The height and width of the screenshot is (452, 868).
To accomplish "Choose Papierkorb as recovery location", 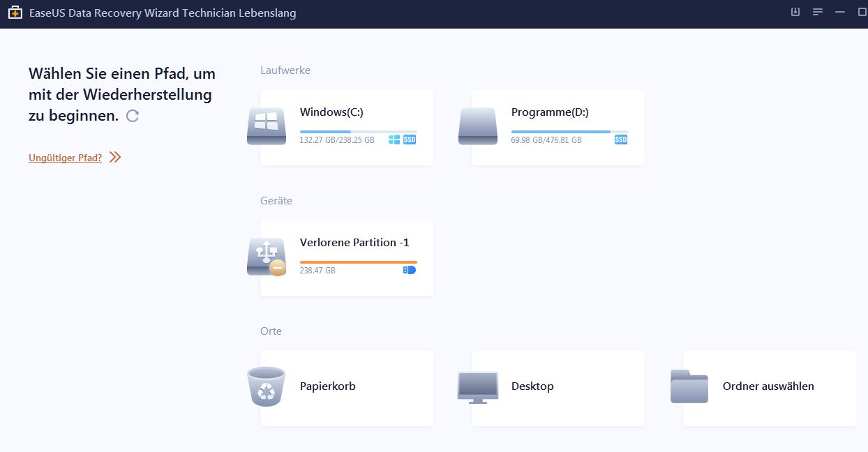I will tap(347, 389).
